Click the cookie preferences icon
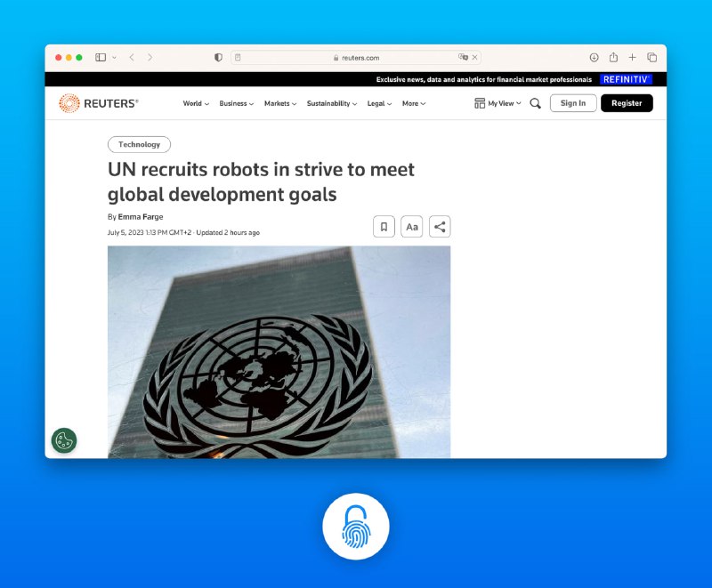 point(64,440)
